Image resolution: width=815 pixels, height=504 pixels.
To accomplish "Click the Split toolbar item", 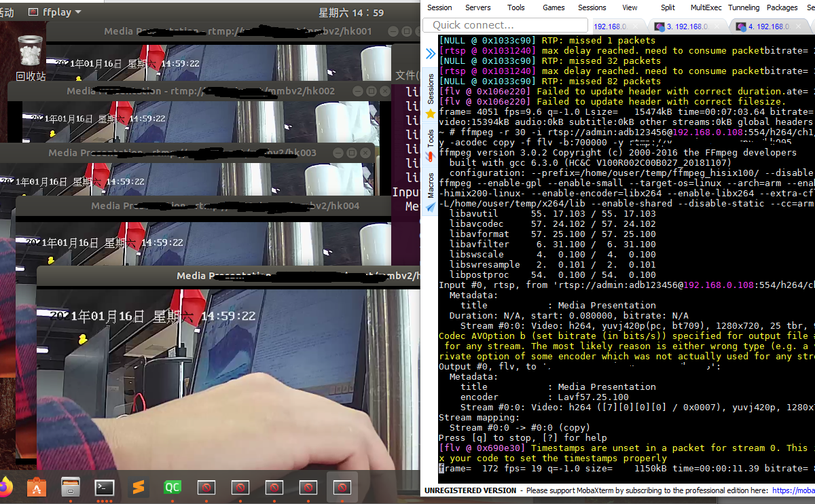I will [668, 7].
